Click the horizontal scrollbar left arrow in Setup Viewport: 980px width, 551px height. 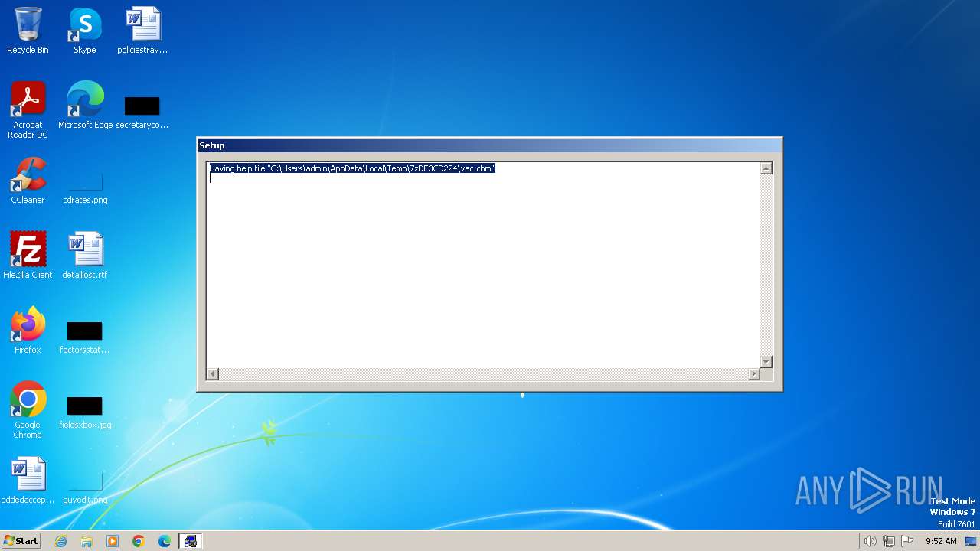213,373
